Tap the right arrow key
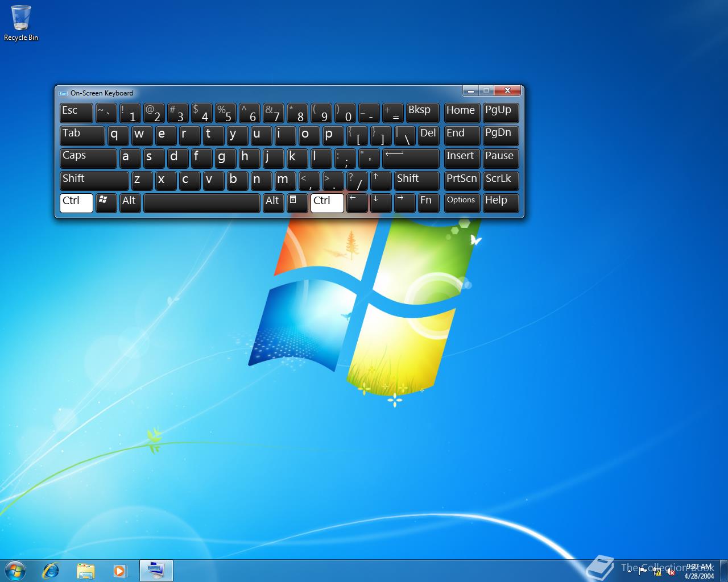728x582 pixels. point(404,203)
